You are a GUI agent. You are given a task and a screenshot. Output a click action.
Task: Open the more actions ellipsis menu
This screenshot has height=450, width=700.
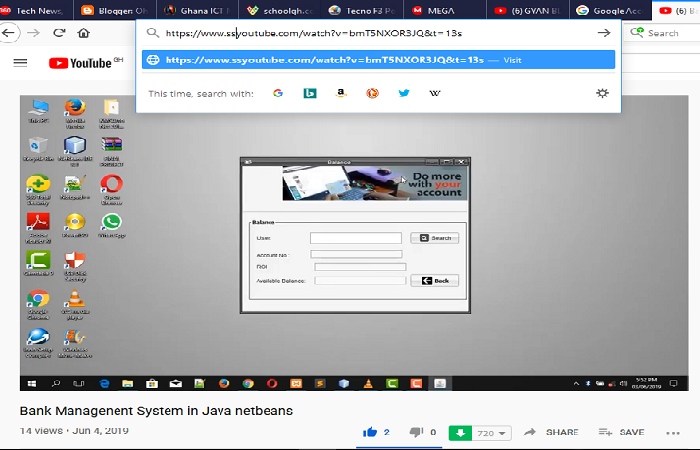[x=672, y=432]
